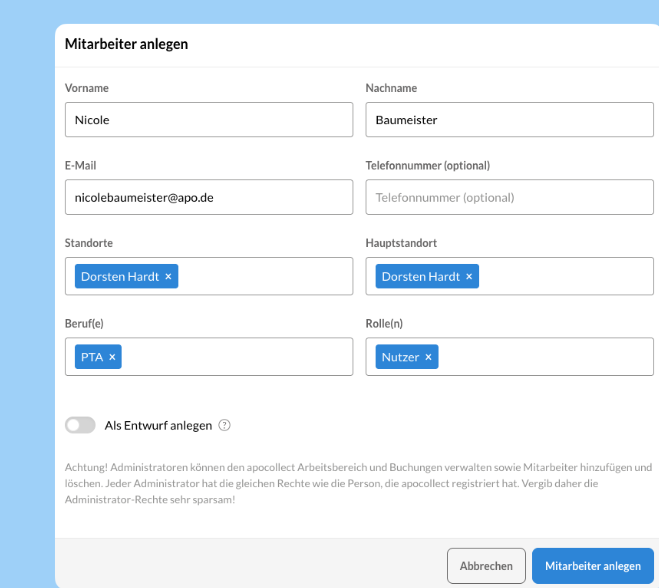Focus the Vorname field containing Nicole

208,120
